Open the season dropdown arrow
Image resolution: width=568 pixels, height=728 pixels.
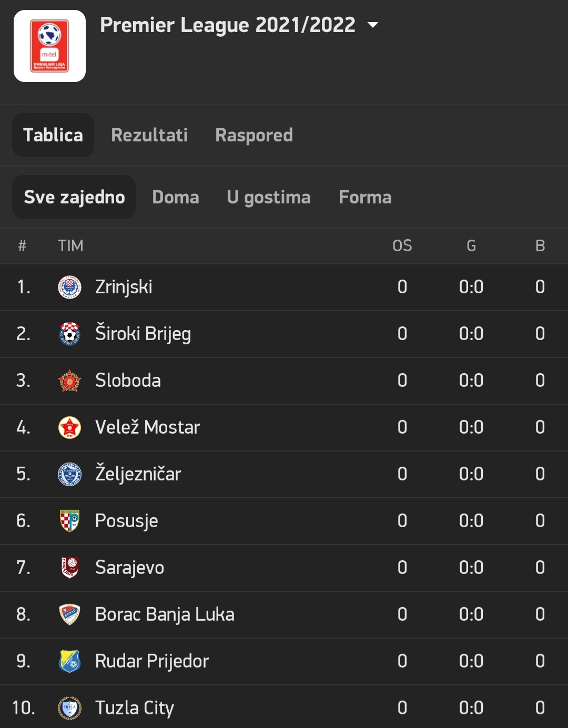(x=373, y=25)
